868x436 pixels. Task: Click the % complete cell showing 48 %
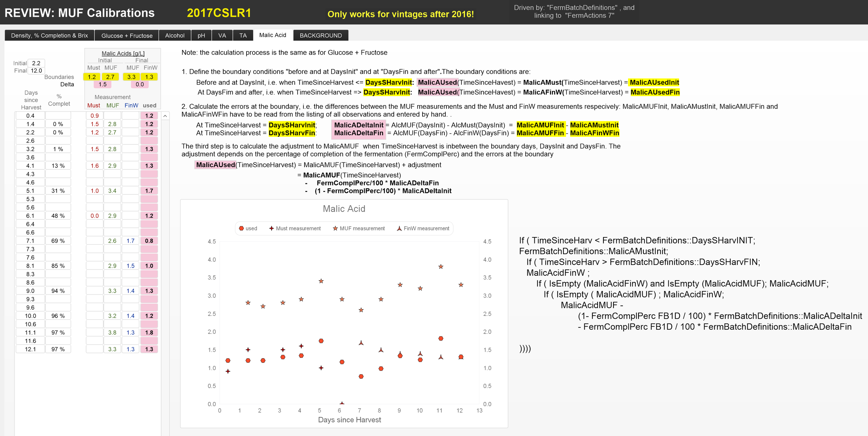(x=58, y=216)
